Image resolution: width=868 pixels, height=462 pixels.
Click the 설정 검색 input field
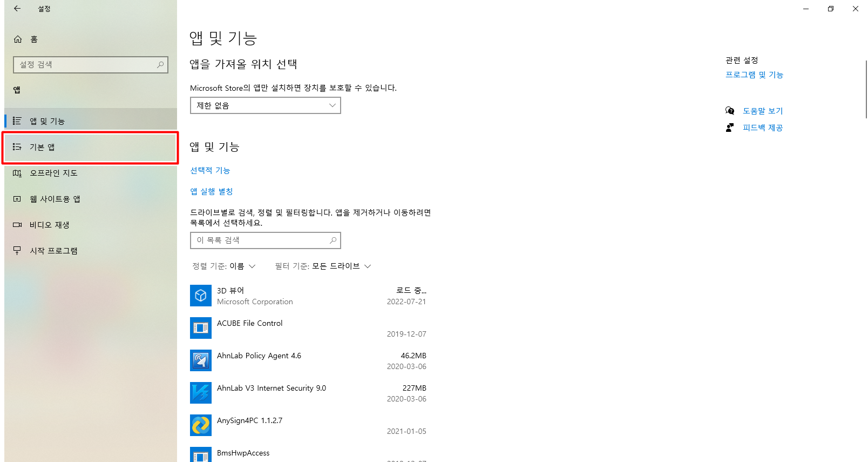(x=91, y=64)
